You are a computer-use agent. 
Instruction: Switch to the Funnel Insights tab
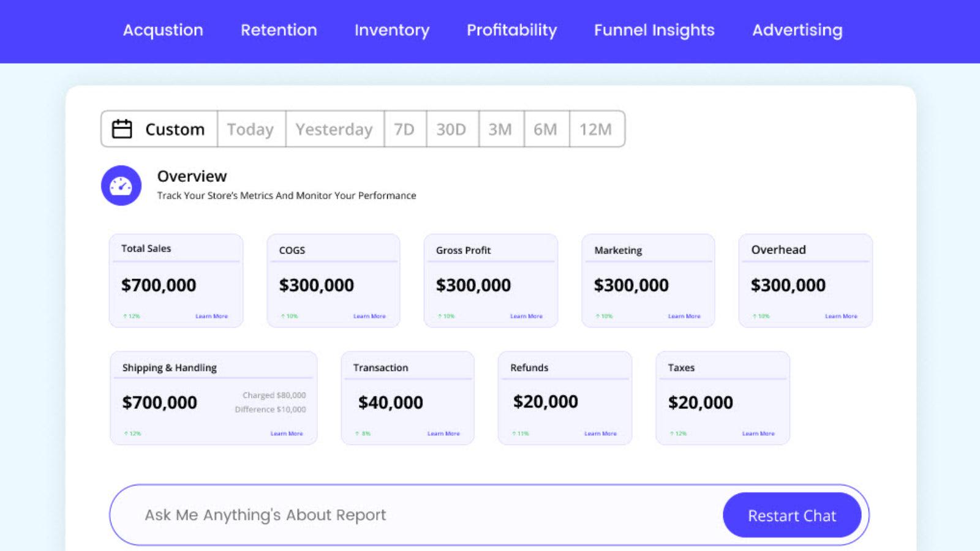[x=654, y=31]
